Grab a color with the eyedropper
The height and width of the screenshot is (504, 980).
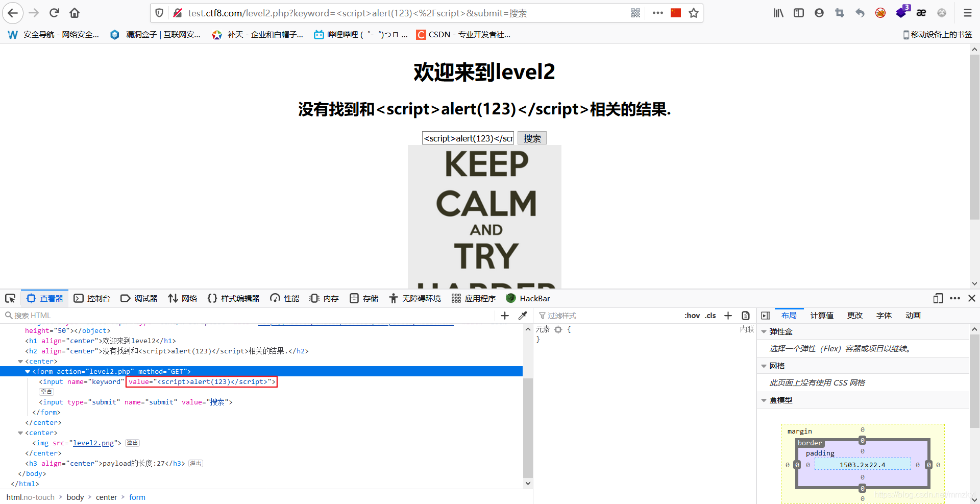(523, 316)
